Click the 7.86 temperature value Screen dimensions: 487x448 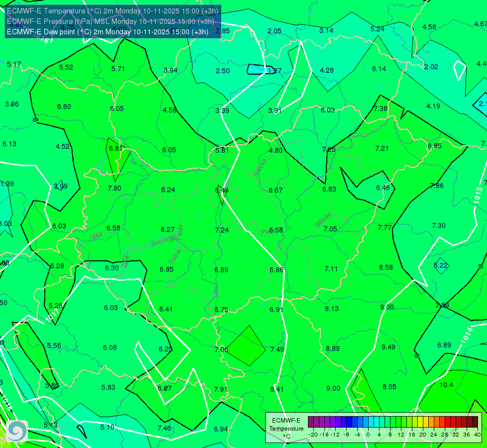436,186
